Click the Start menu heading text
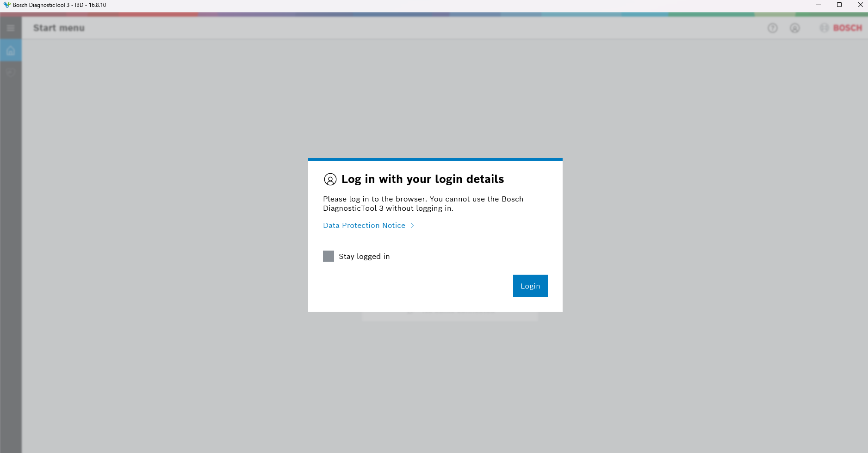This screenshot has width=868, height=453. tap(59, 28)
